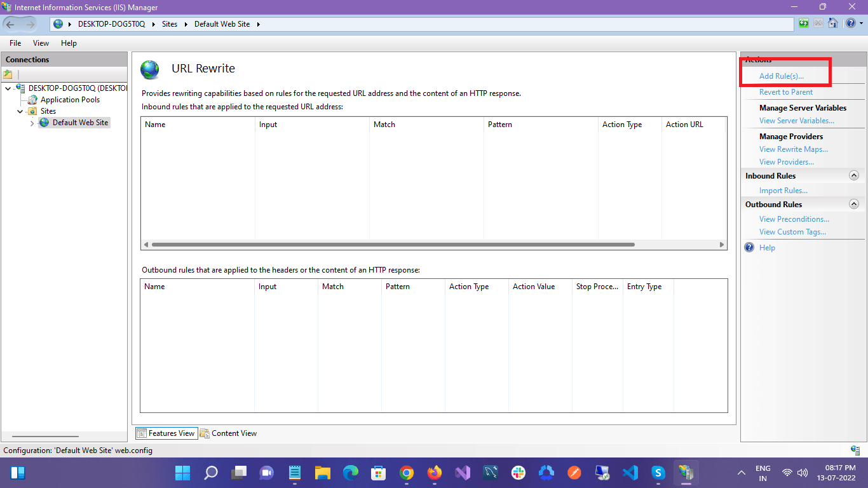The image size is (868, 488).
Task: Click the Home icon in the toolbar
Action: (833, 24)
